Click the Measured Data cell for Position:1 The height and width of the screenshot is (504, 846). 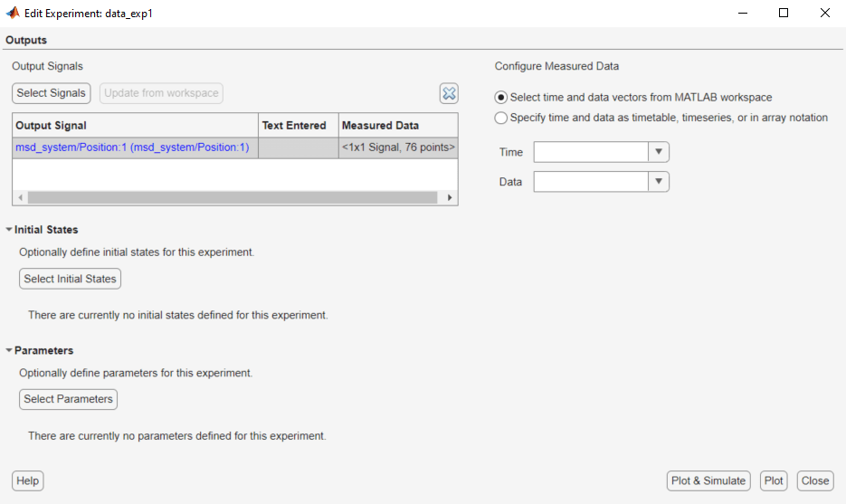click(x=398, y=147)
